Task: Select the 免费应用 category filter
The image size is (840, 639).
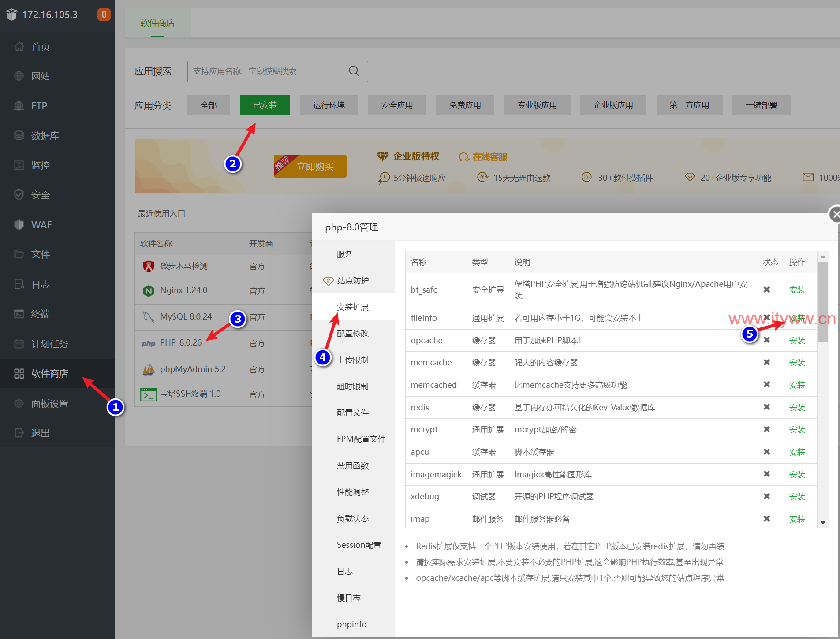Action: (x=465, y=105)
